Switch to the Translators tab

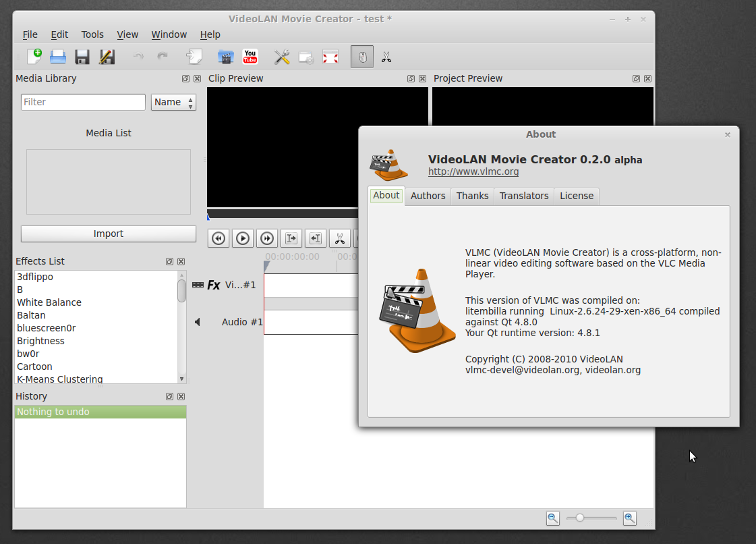pyautogui.click(x=523, y=196)
